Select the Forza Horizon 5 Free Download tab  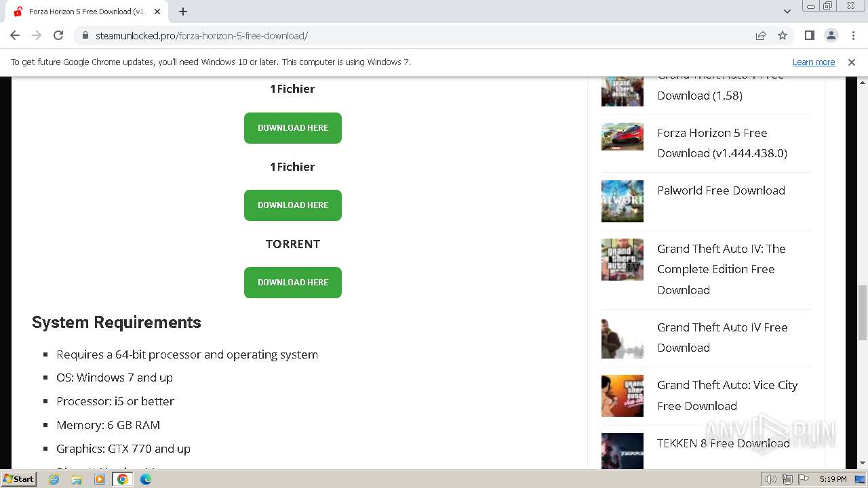(86, 12)
